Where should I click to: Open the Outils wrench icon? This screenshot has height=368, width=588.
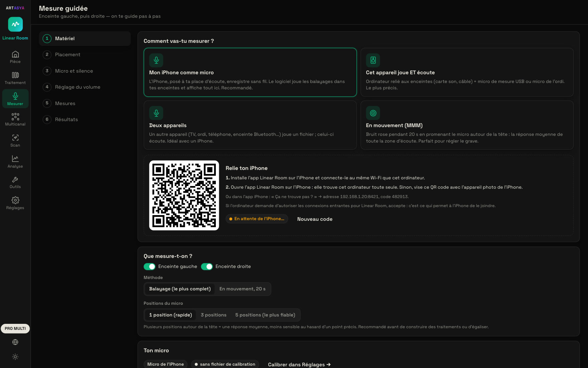15,182
